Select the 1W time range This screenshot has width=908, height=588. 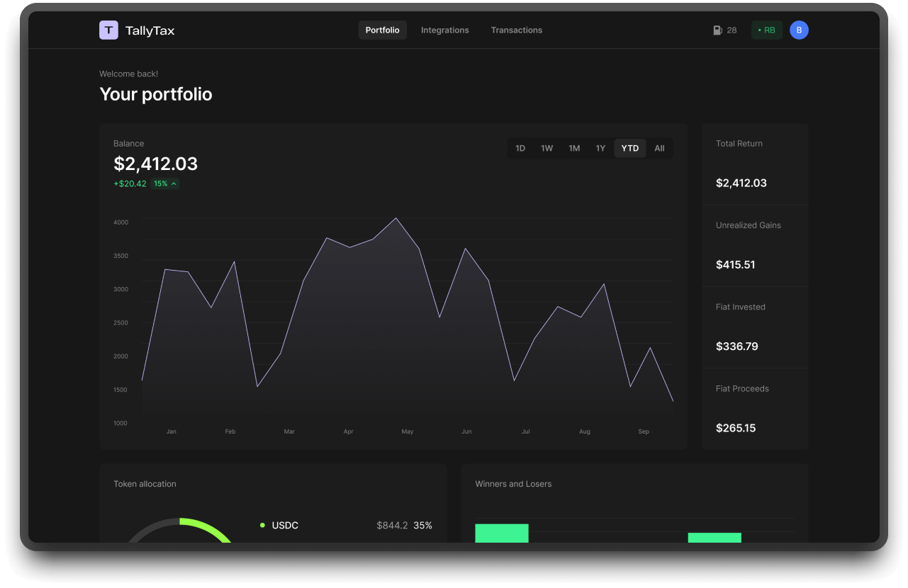point(547,148)
